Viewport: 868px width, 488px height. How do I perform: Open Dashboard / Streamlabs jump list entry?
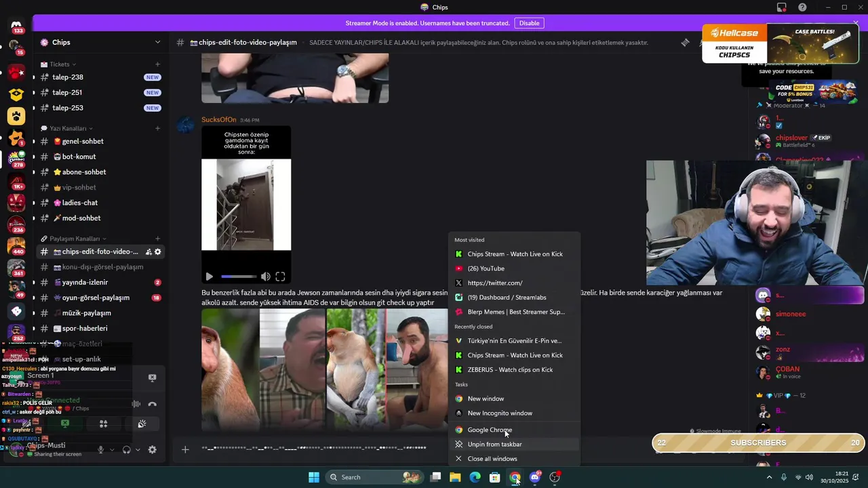pos(515,298)
